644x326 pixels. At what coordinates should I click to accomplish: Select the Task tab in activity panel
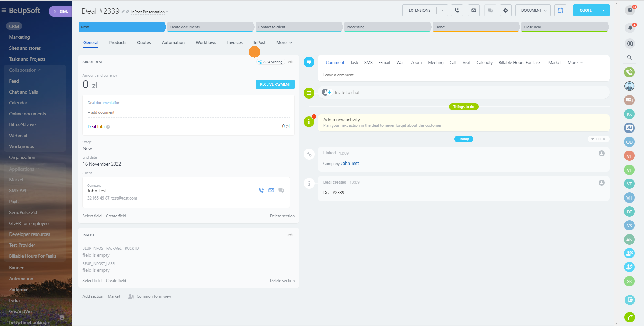tap(354, 63)
